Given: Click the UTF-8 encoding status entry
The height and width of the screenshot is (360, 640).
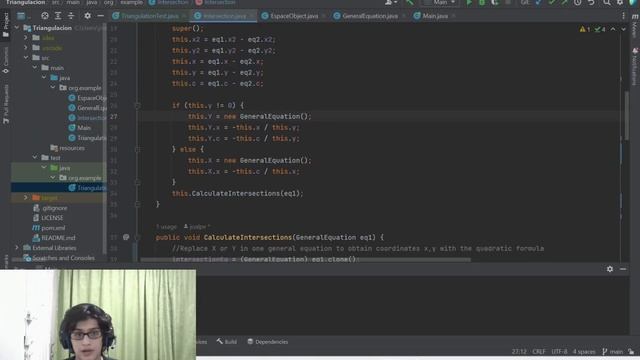Looking at the screenshot, I should click(559, 351).
